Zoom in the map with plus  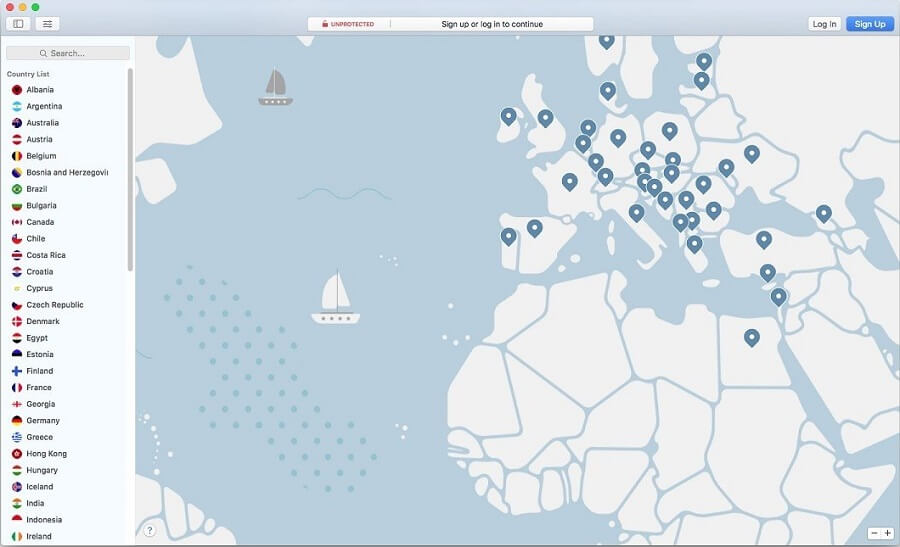pos(887,533)
